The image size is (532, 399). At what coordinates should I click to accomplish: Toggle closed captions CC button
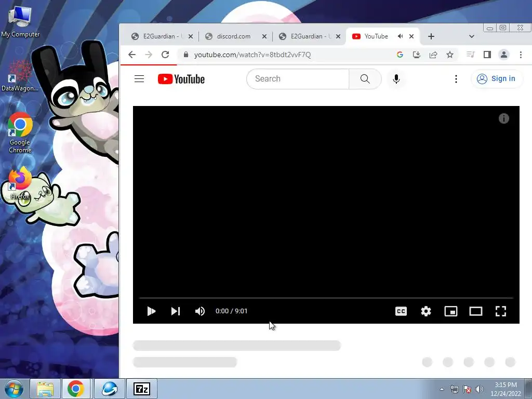point(401,311)
